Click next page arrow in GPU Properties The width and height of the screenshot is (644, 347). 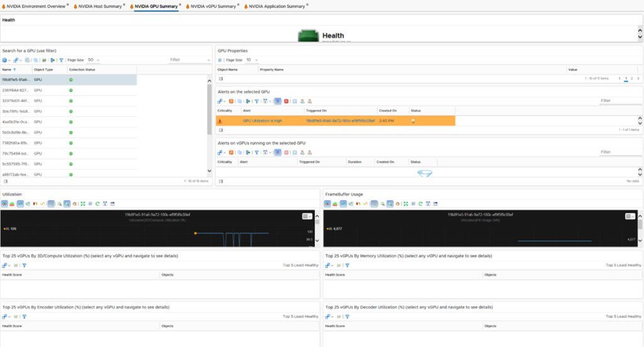[638, 79]
